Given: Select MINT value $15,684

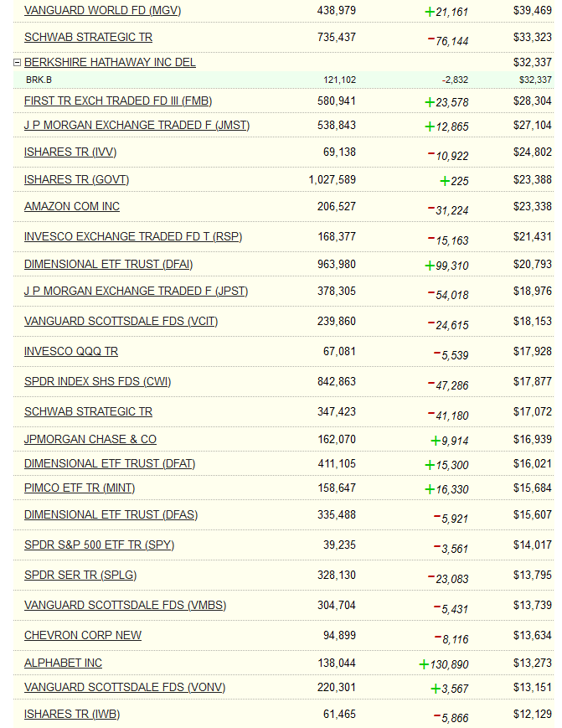Looking at the screenshot, I should coord(533,488).
